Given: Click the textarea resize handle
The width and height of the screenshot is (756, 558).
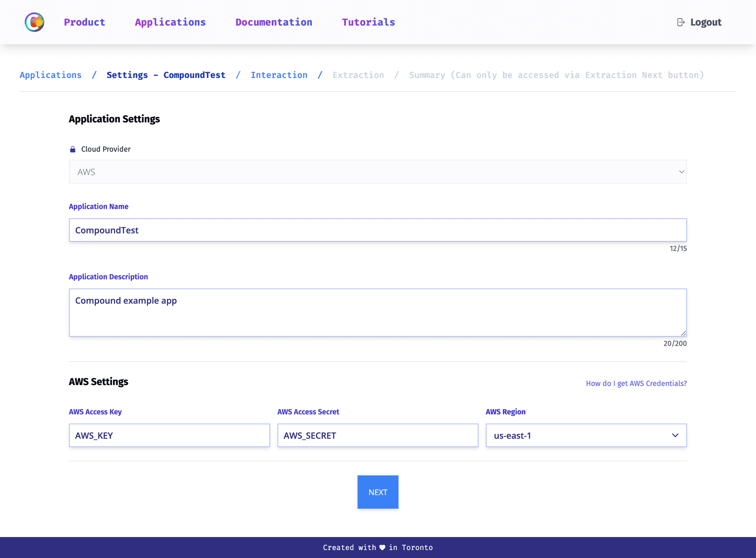Looking at the screenshot, I should 683,333.
